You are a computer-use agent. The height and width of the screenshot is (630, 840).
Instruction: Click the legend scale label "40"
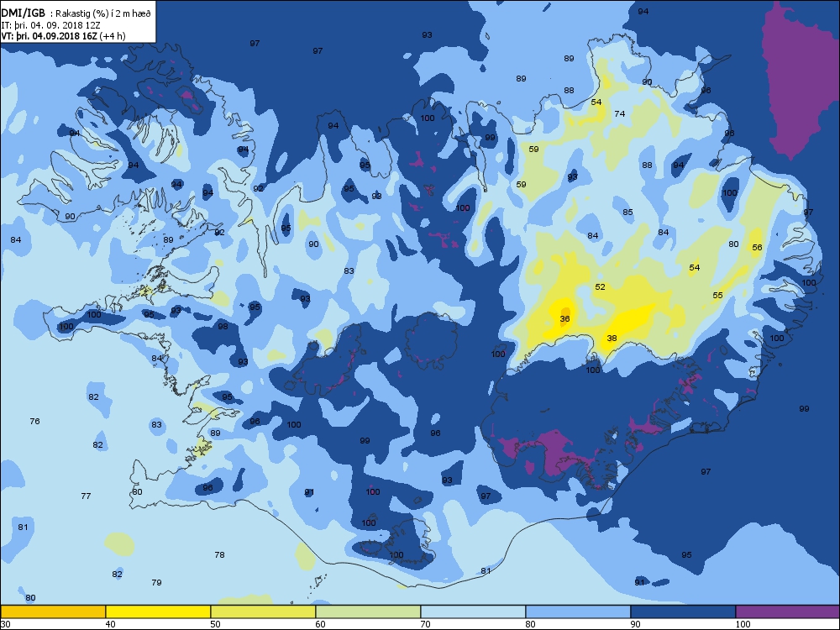(x=110, y=624)
